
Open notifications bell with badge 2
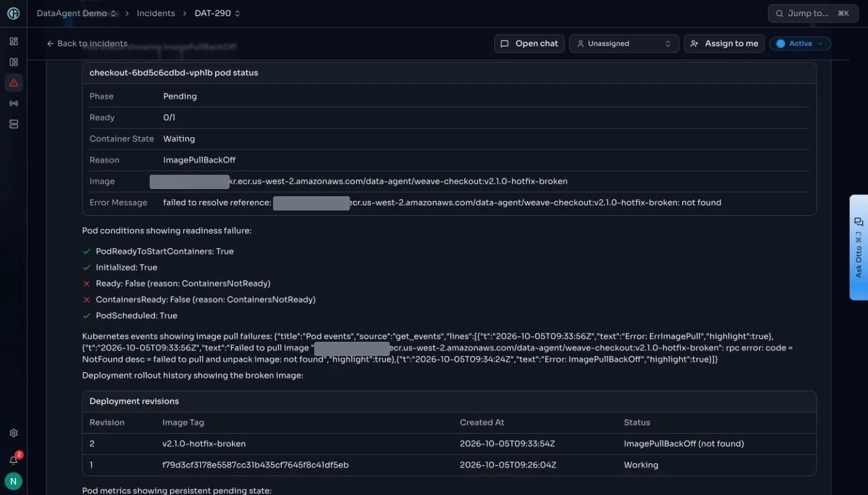pos(14,460)
